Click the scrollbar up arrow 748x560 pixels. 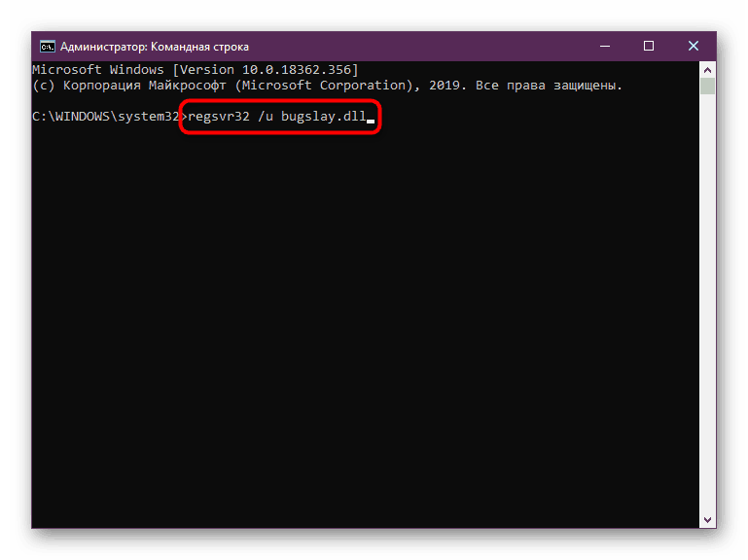coord(708,70)
